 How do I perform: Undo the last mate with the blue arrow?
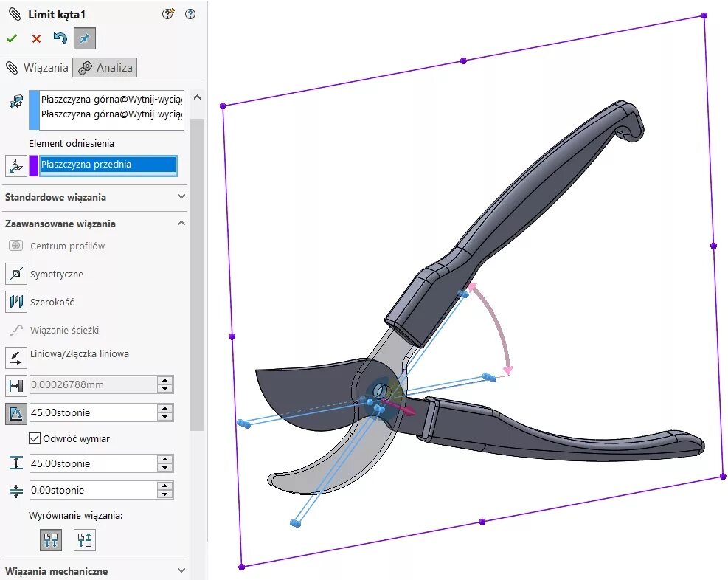coord(60,38)
